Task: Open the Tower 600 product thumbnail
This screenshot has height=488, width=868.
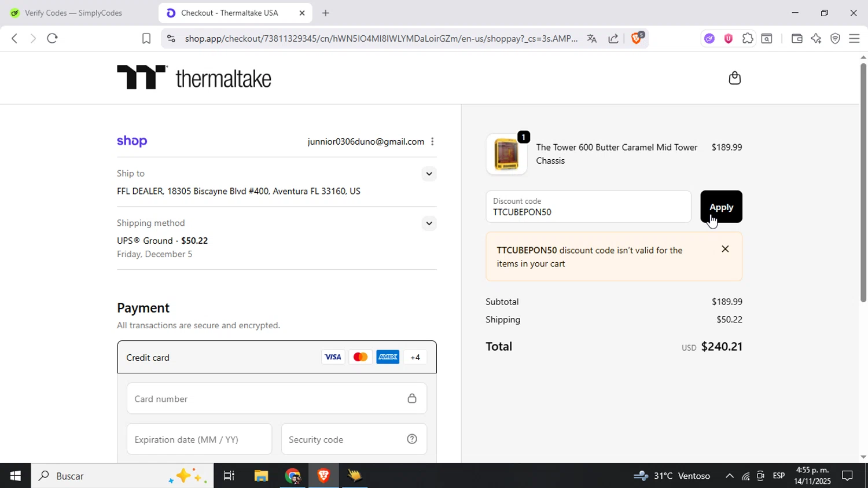Action: 506,155
